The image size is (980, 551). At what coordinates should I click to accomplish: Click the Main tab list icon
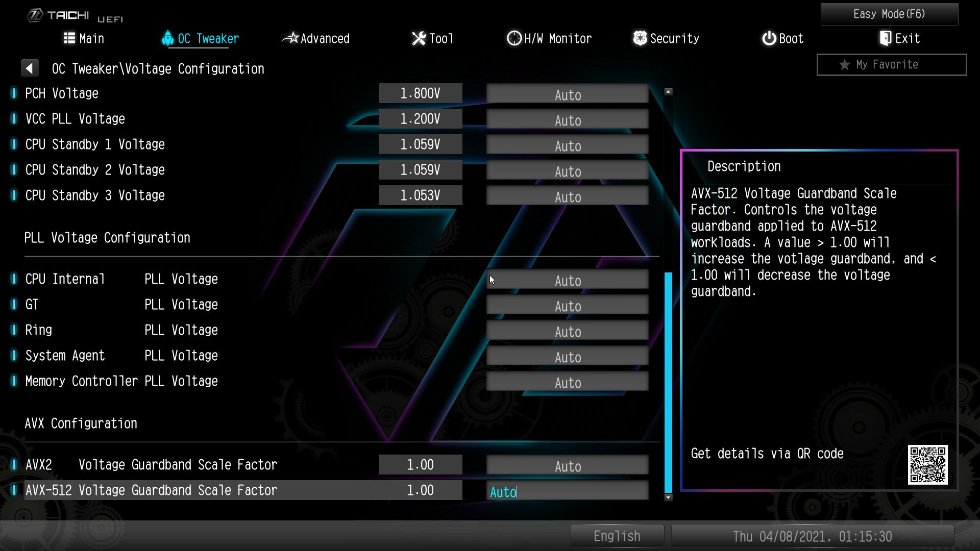tap(69, 38)
